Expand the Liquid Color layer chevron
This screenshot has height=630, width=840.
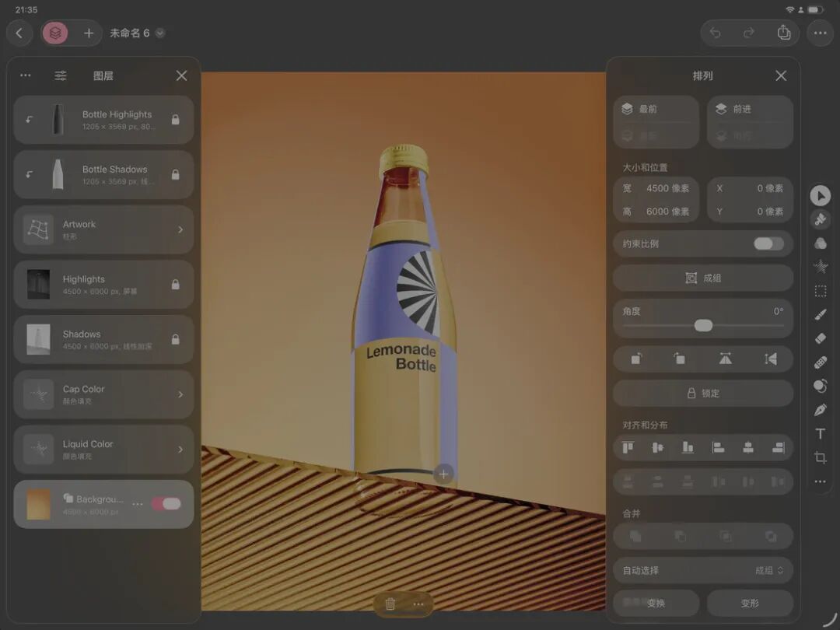pos(180,450)
